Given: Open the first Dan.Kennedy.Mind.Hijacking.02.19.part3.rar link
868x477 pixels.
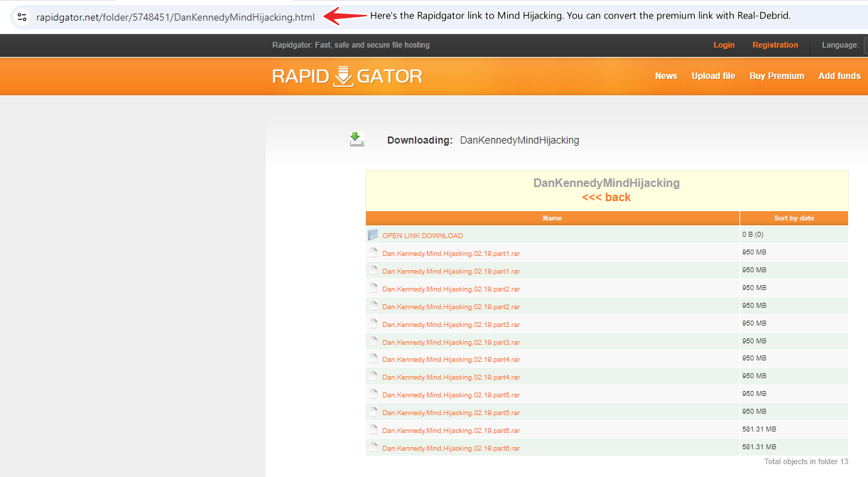Looking at the screenshot, I should pyautogui.click(x=451, y=325).
